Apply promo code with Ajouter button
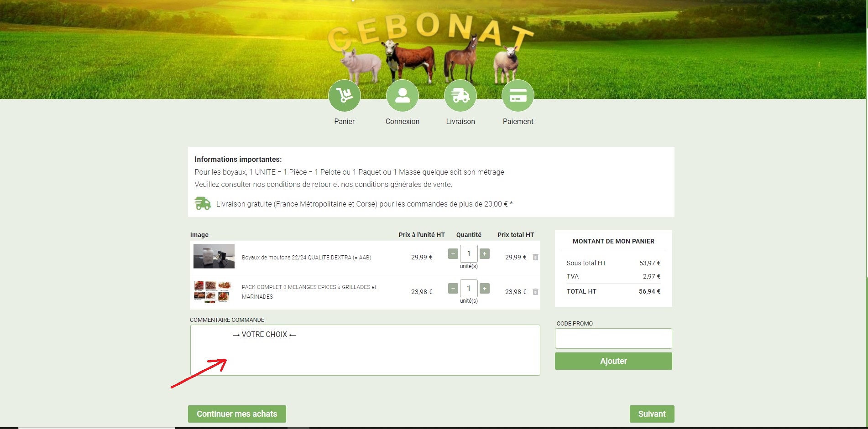 (613, 361)
